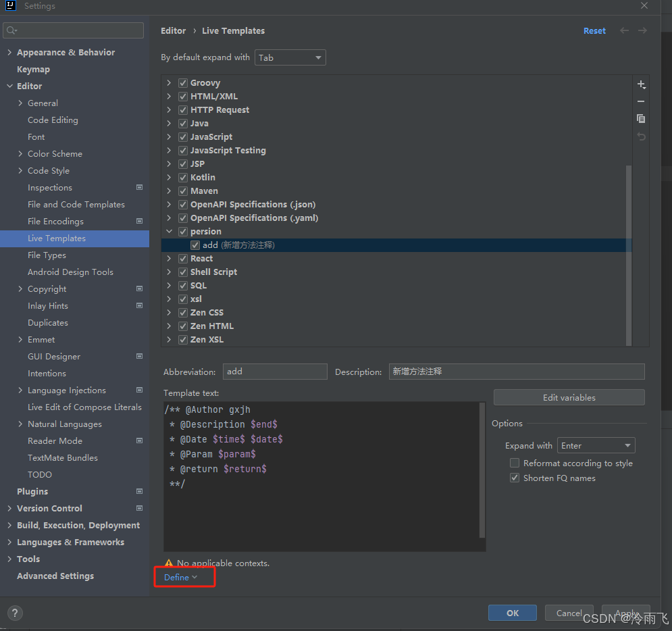The width and height of the screenshot is (672, 631).
Task: Click the add template plus icon
Action: (x=641, y=84)
